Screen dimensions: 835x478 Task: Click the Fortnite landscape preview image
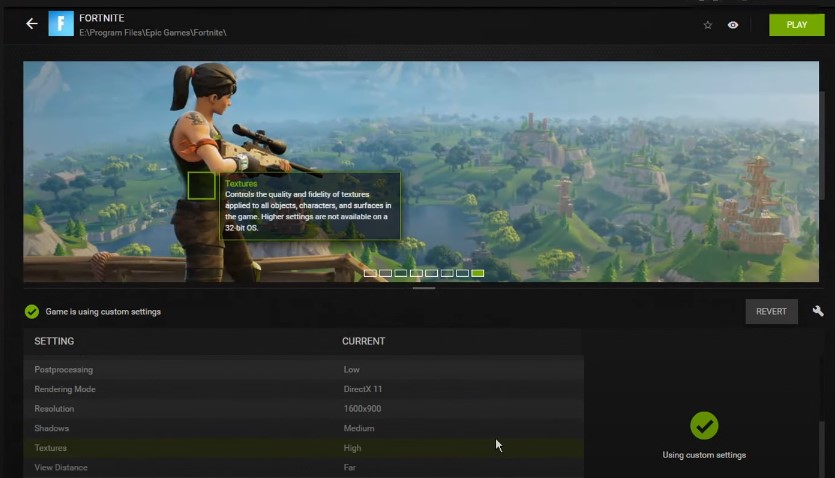pos(421,171)
